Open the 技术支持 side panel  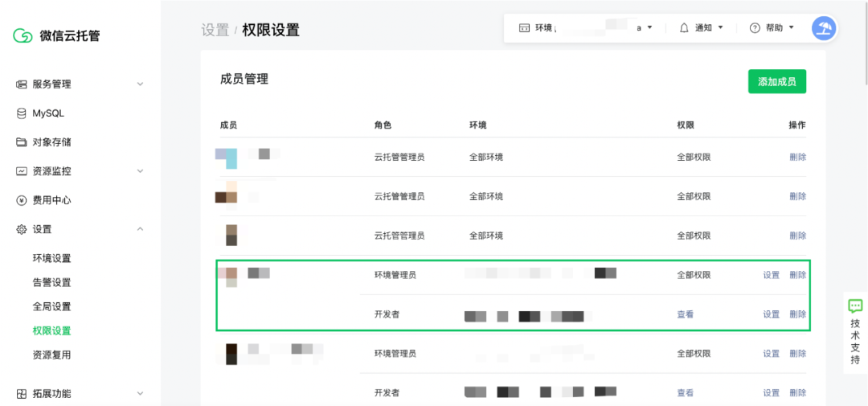[855, 332]
